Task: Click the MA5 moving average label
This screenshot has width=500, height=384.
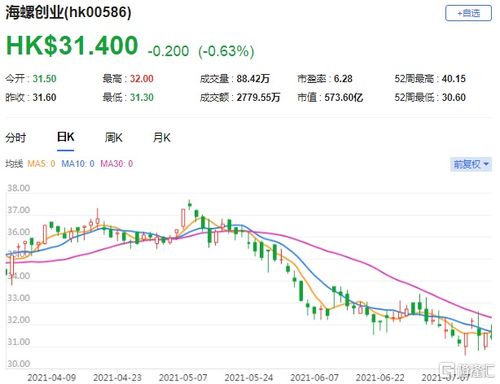Action: pos(41,164)
